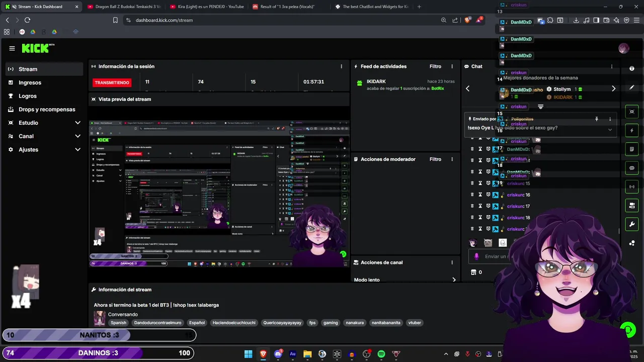Click username criskun on message "15"
The width and height of the screenshot is (644, 362).
tap(515, 184)
